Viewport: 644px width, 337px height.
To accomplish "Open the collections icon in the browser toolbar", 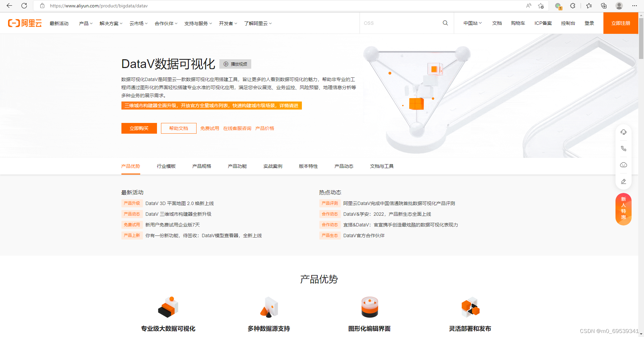I will point(604,6).
